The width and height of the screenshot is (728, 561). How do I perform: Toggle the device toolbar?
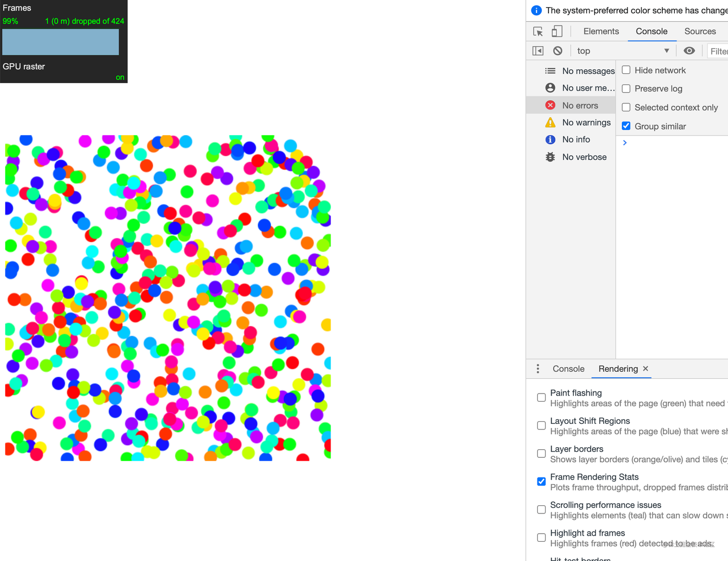557,31
